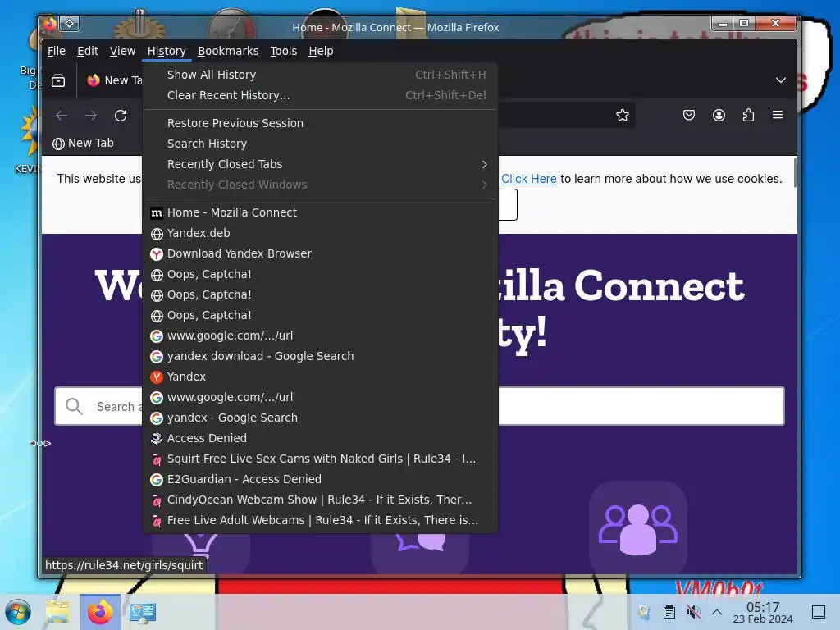Open the system settings taskbar icon
Screen dimensions: 840x630
coord(143,612)
